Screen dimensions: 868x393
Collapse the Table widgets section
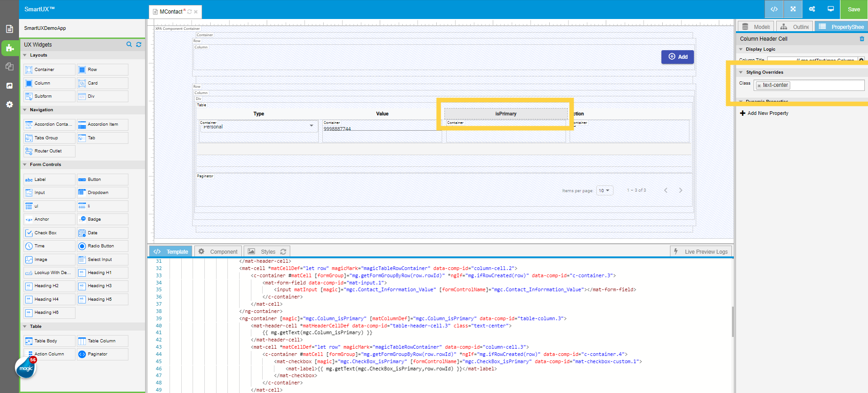25,326
